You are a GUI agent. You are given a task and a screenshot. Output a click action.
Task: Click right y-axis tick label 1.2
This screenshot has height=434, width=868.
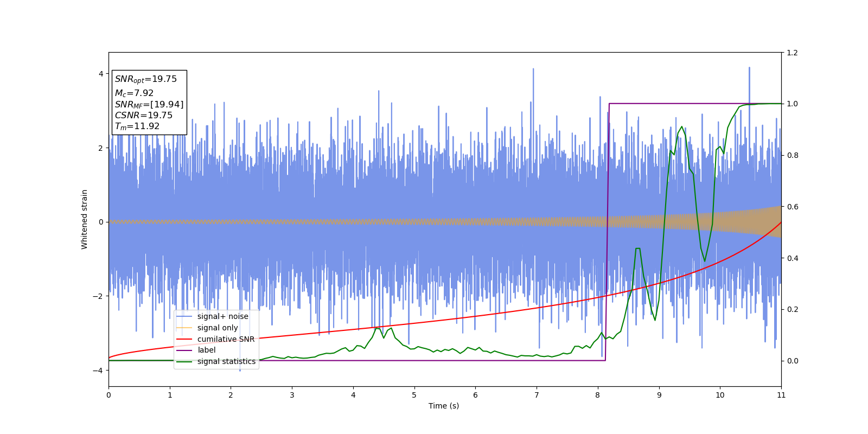792,53
